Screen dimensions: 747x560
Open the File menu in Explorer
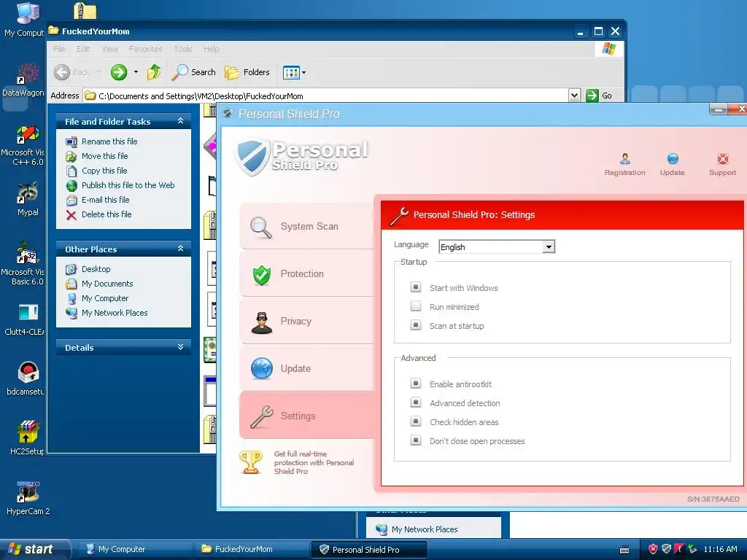[x=59, y=49]
